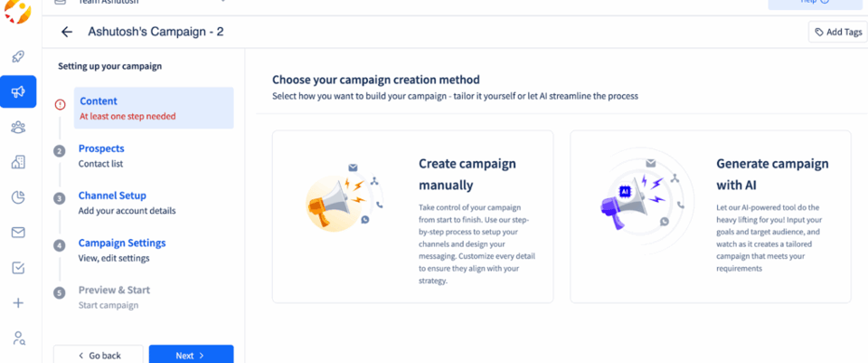868x363 pixels.
Task: Open the envelope inbox sidebar icon
Action: [18, 233]
